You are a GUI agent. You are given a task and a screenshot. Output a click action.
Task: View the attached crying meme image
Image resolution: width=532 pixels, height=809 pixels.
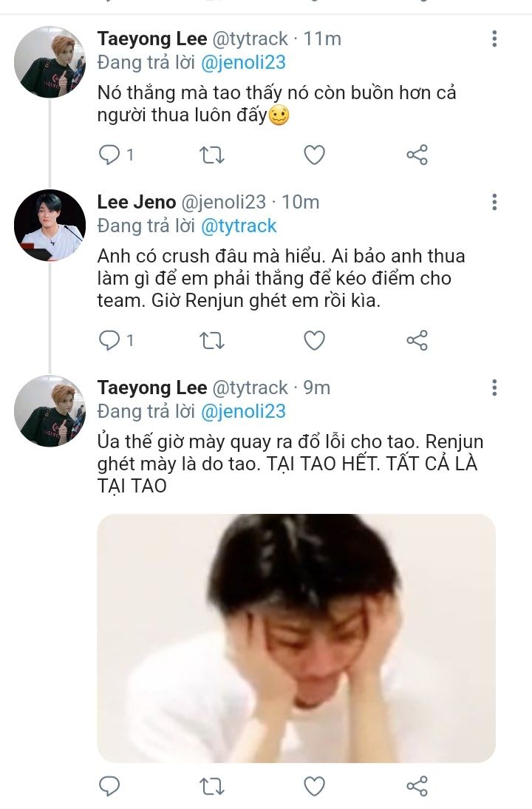tap(296, 637)
